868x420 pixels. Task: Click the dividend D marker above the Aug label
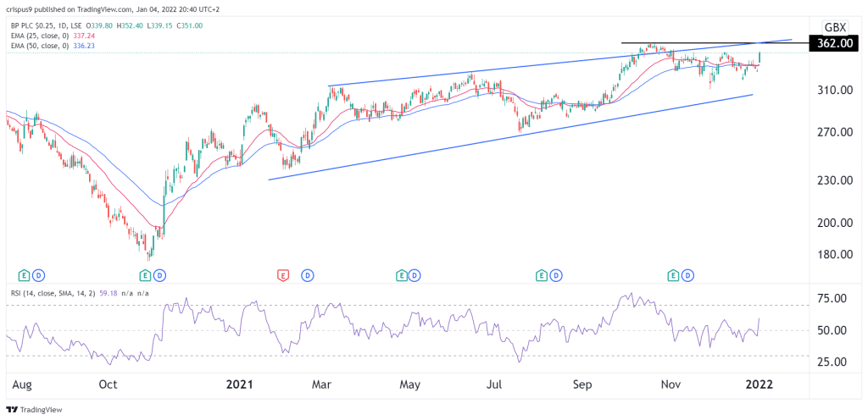[38, 274]
